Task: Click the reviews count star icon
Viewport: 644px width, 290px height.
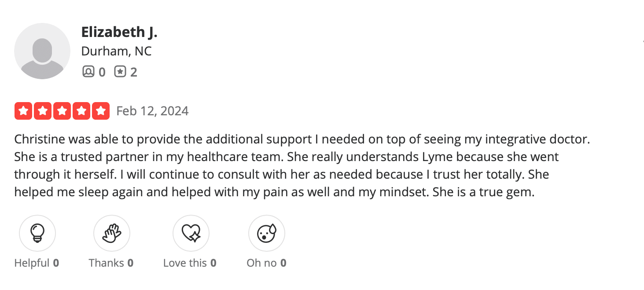Action: tap(120, 71)
